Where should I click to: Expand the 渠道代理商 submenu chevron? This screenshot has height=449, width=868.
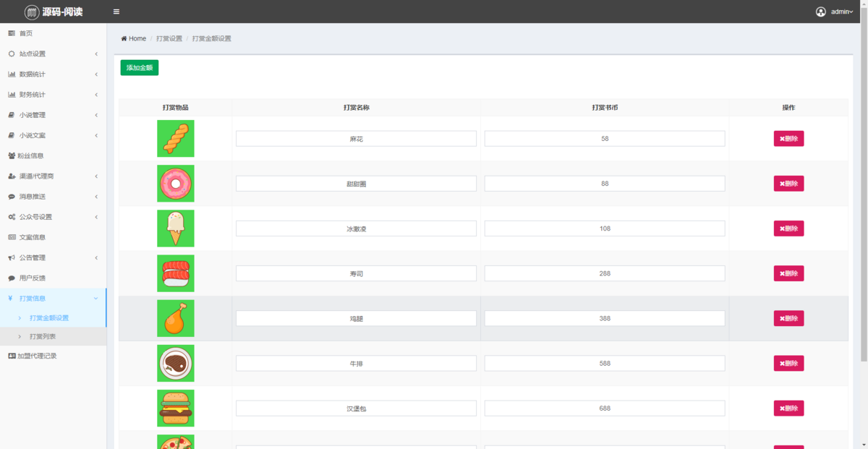click(96, 176)
